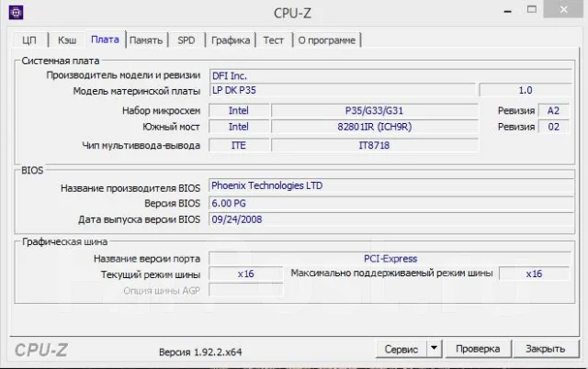Click the Максимально поддерживаемый режим шины label
This screenshot has width=588, height=369.
(x=391, y=274)
